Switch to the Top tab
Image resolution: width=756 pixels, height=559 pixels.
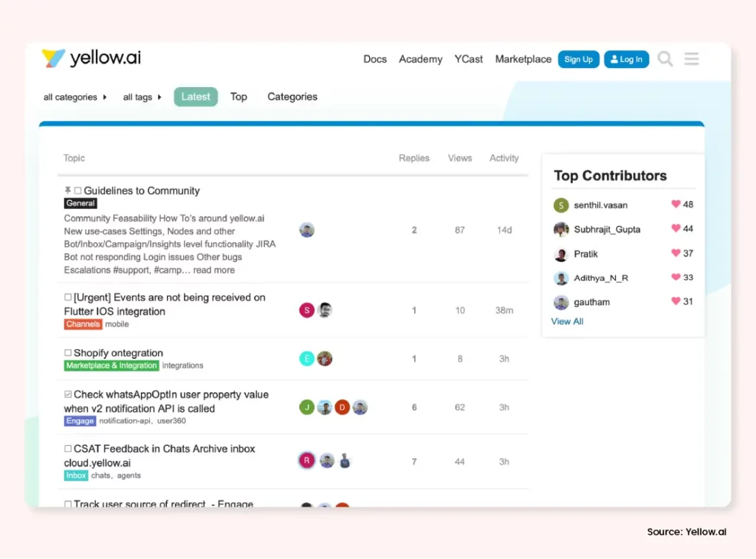(238, 97)
